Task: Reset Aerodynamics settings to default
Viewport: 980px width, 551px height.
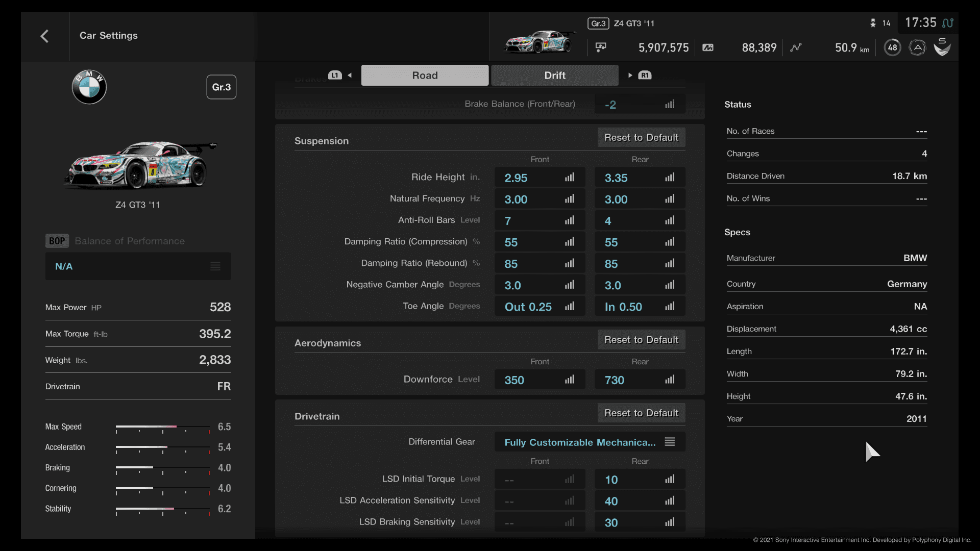Action: (x=641, y=339)
